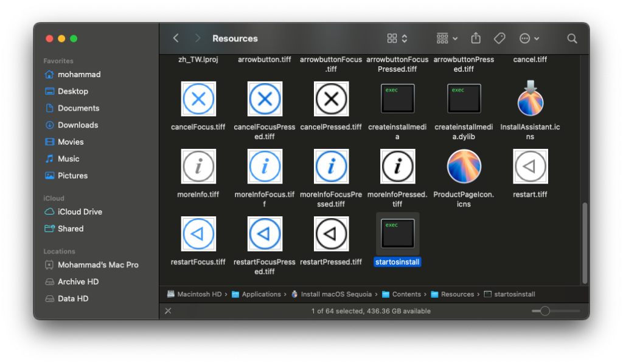Open Downloads in the sidebar
Viewport: 623px width, 364px height.
(x=77, y=125)
